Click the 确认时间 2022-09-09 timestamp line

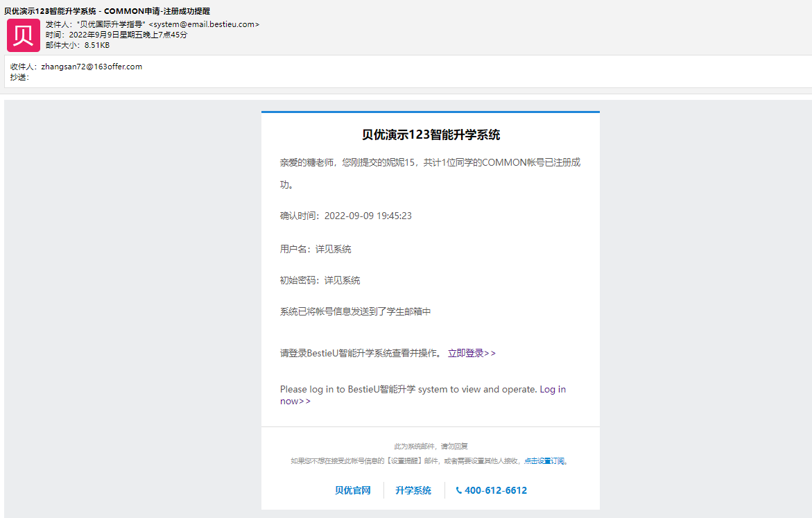pos(346,216)
